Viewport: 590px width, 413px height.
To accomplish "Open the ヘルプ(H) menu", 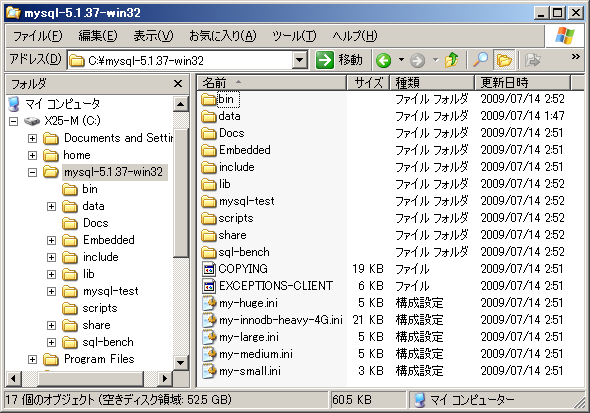I will [x=354, y=36].
